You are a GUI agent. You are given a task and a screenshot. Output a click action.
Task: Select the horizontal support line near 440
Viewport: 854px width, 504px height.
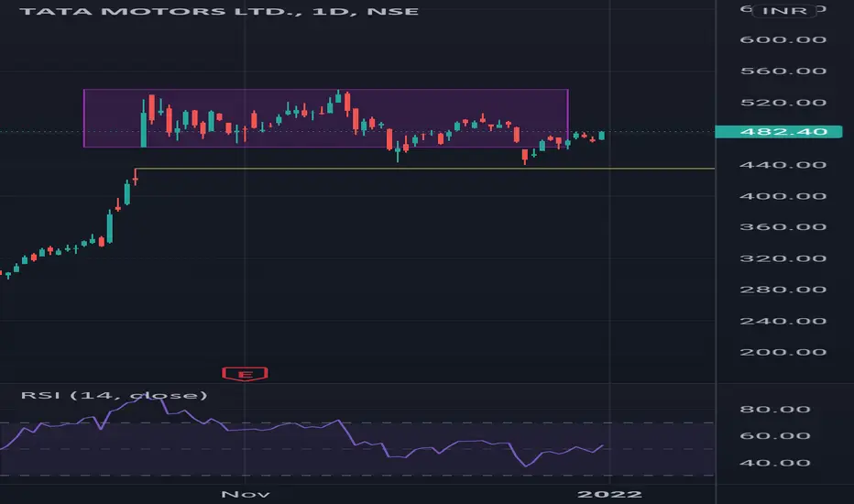(425, 169)
